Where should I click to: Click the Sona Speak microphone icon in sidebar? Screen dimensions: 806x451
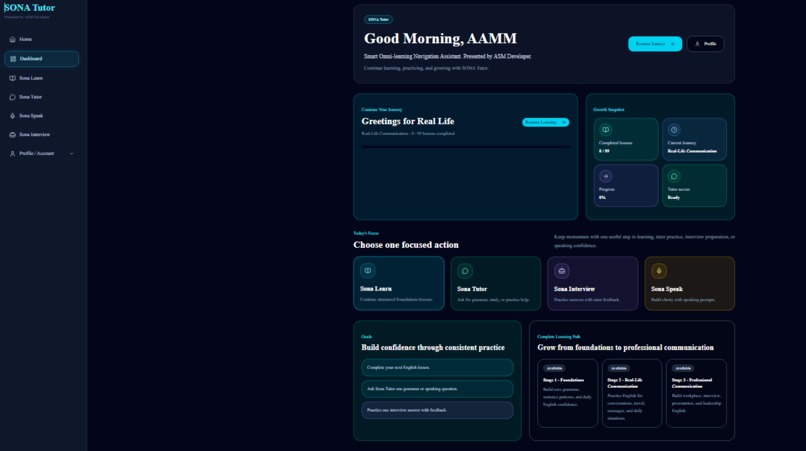[x=12, y=116]
